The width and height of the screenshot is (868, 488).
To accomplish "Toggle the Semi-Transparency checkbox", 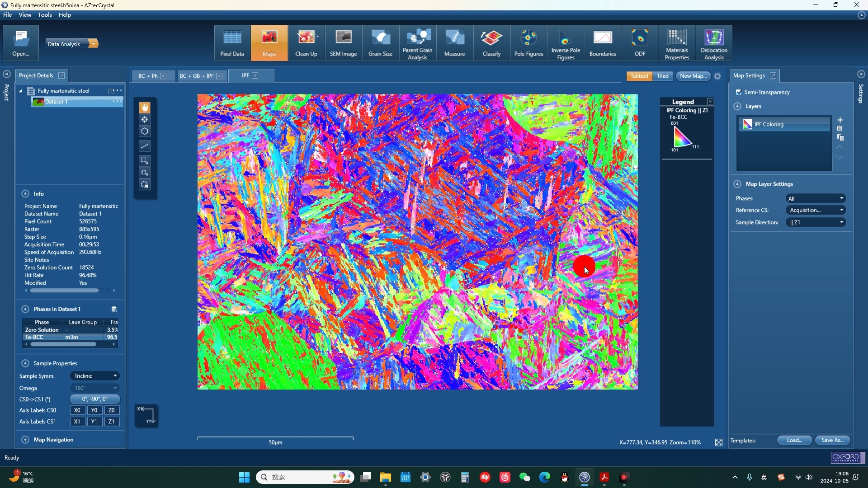I will (739, 92).
